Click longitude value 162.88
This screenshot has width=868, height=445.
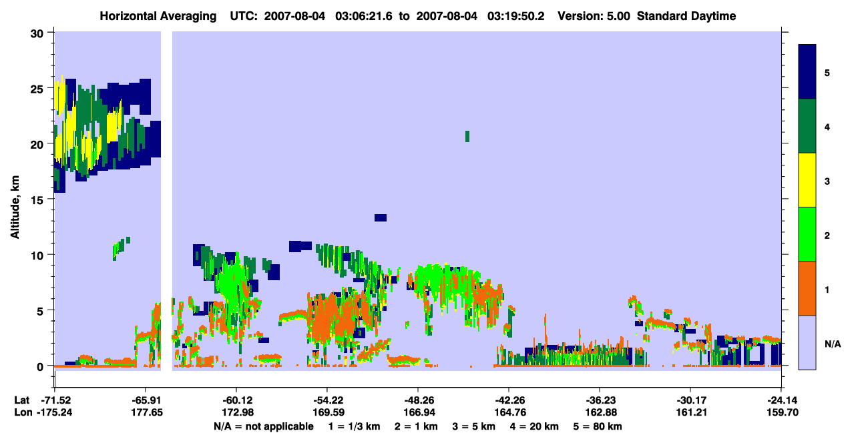(x=600, y=412)
